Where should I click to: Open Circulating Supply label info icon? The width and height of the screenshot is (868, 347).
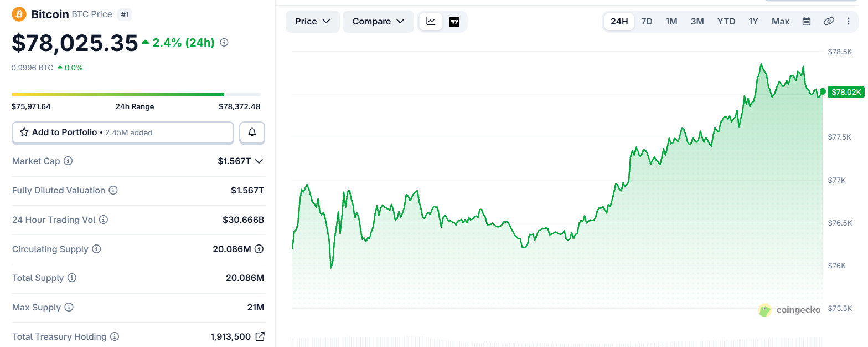point(96,249)
